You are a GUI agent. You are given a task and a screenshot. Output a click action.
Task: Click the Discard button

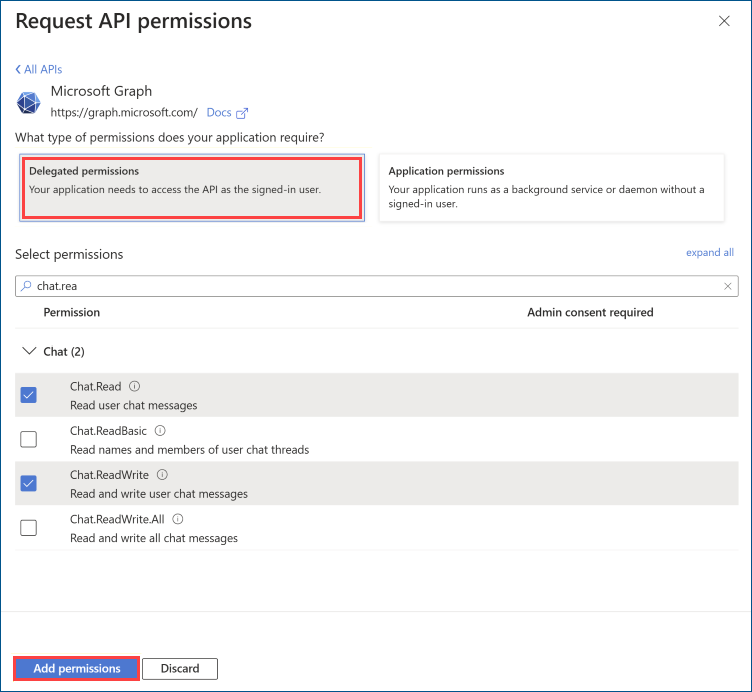[x=180, y=669]
